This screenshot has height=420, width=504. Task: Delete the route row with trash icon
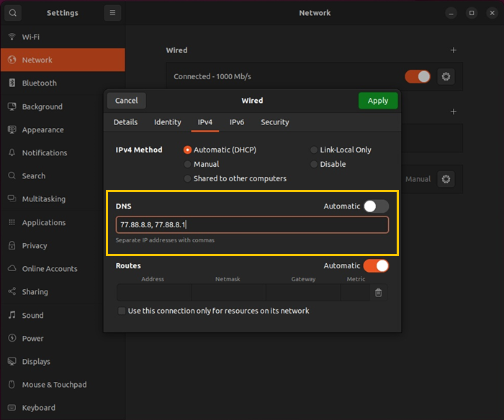pos(378,293)
